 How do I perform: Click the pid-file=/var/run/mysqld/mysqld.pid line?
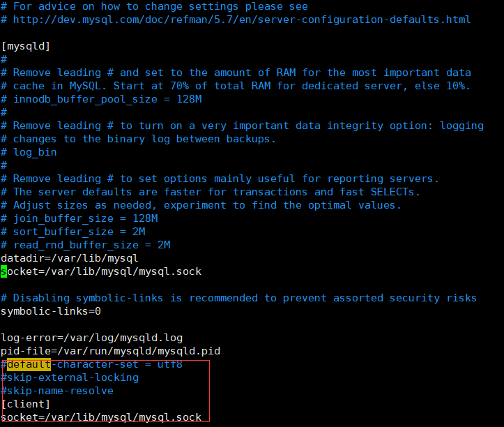[110, 351]
